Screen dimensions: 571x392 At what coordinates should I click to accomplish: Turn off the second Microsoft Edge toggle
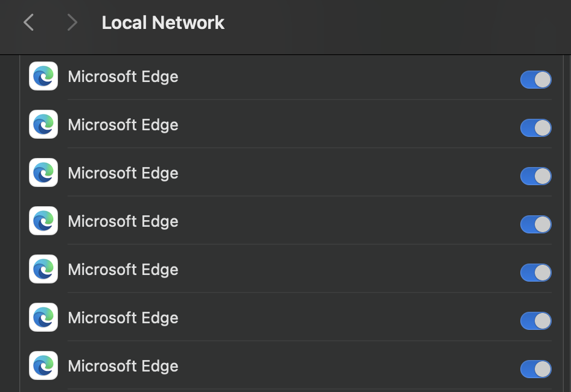(x=535, y=128)
